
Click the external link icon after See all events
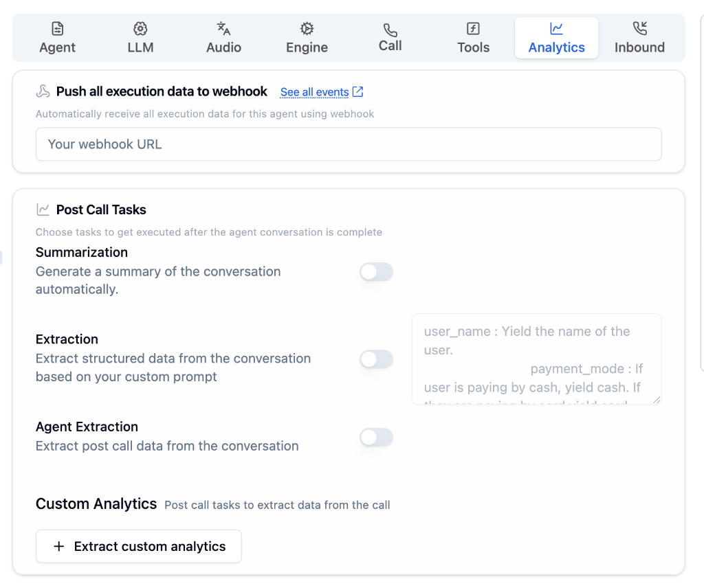[357, 91]
